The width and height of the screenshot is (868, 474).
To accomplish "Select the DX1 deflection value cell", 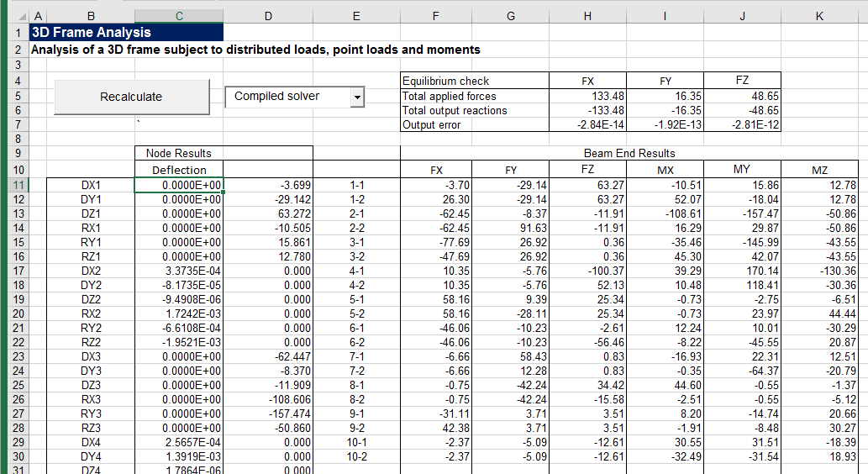I will coord(179,185).
